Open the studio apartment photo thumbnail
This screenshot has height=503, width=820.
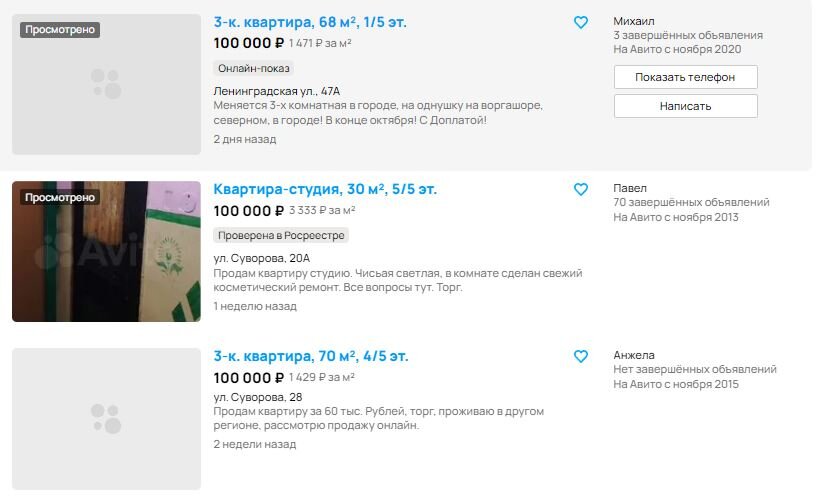(107, 252)
